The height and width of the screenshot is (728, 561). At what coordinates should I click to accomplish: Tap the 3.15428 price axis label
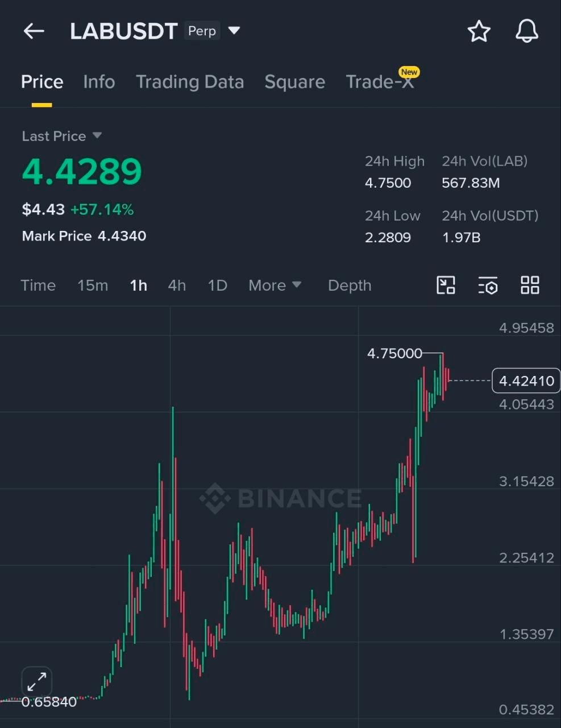[526, 481]
